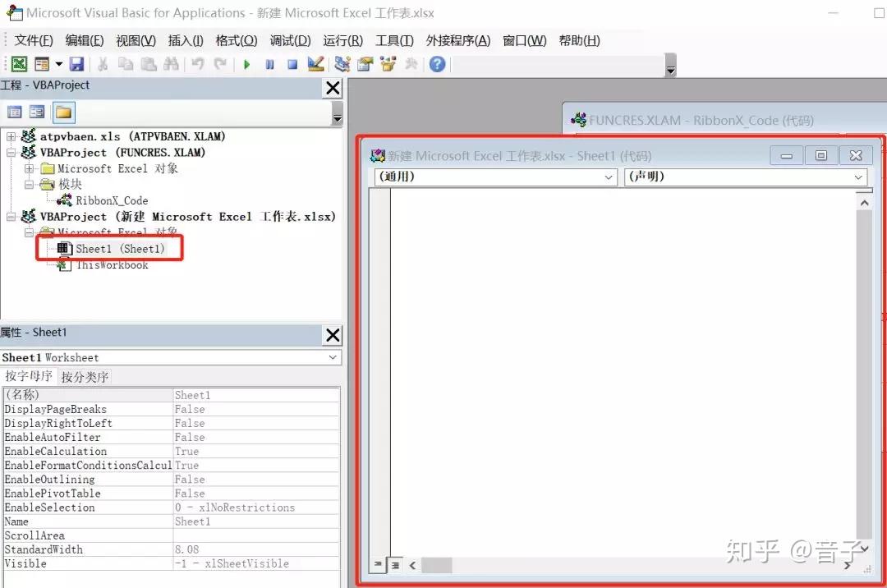Click Procedure View button in code window
Viewport: 887px width, 588px height.
[378, 564]
